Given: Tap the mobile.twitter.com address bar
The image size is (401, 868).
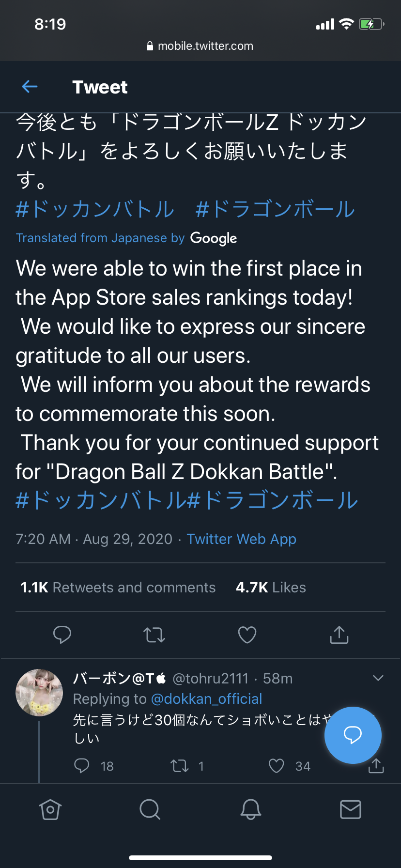Looking at the screenshot, I should [x=200, y=46].
